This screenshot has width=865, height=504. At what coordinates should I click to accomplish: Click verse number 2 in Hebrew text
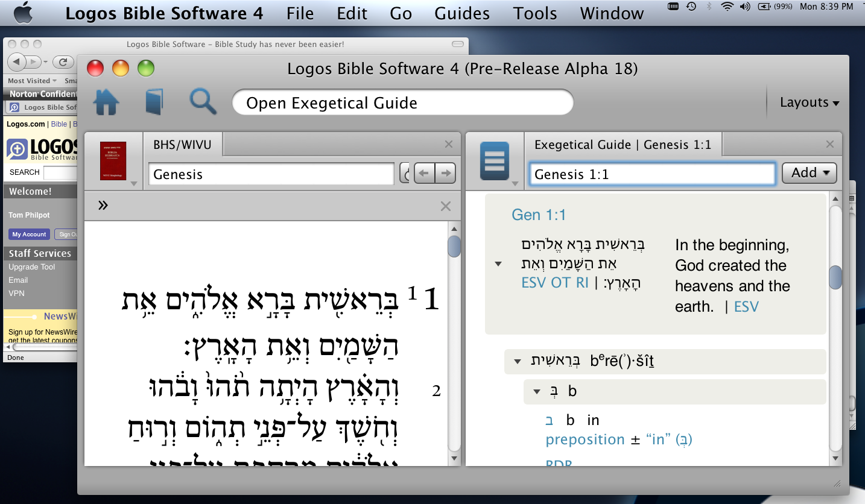(x=437, y=391)
